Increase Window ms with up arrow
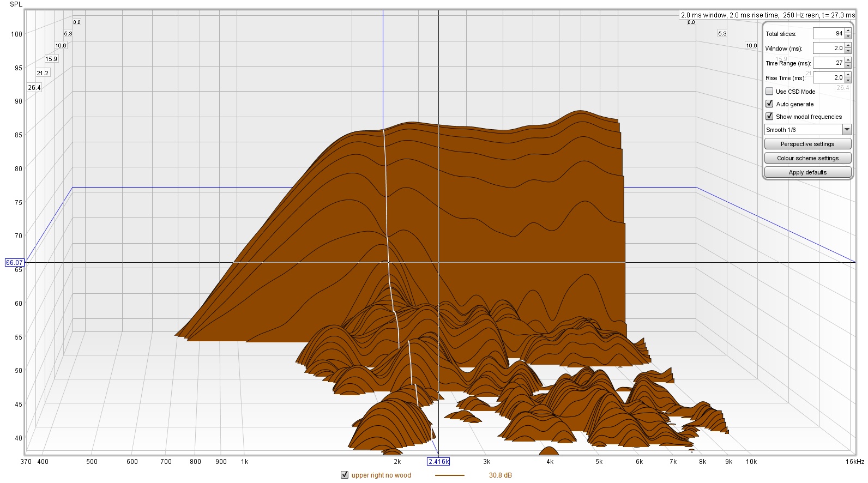The width and height of the screenshot is (868, 483). [x=848, y=45]
